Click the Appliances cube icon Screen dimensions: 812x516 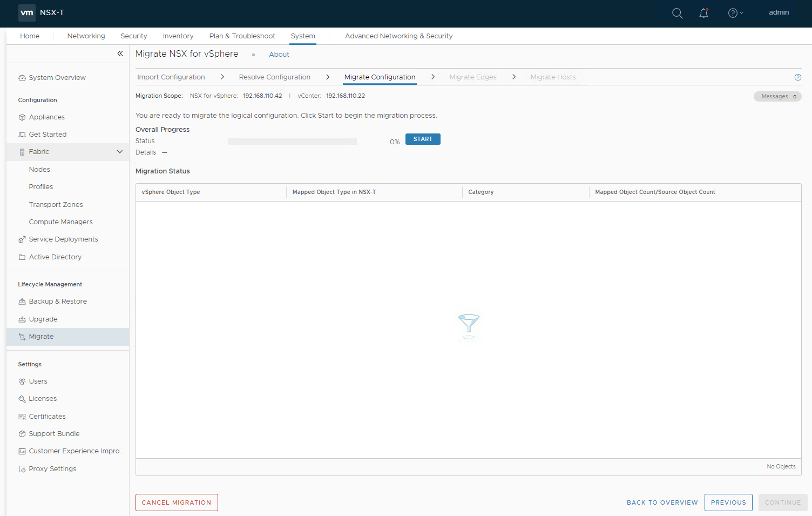click(22, 117)
